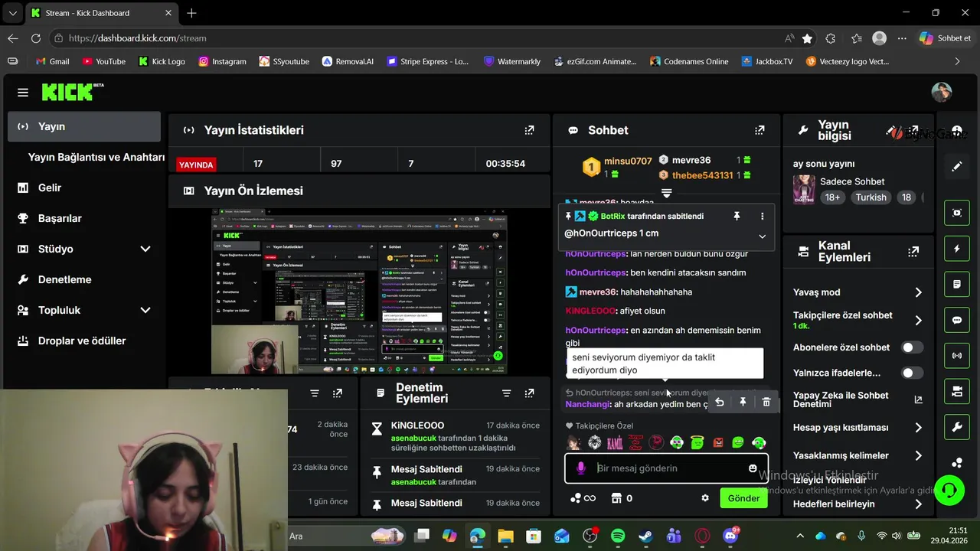Viewport: 980px width, 551px height.
Task: Open Spotify from the taskbar
Action: [618, 536]
